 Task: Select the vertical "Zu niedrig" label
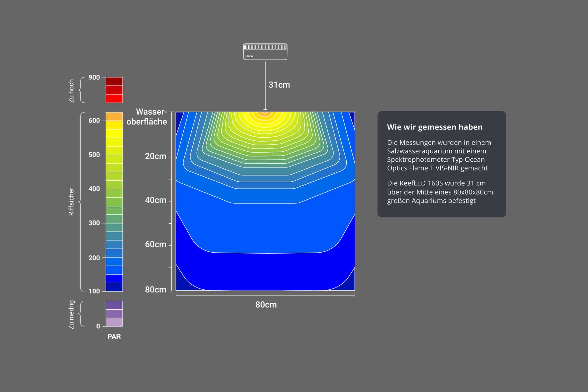tap(71, 315)
